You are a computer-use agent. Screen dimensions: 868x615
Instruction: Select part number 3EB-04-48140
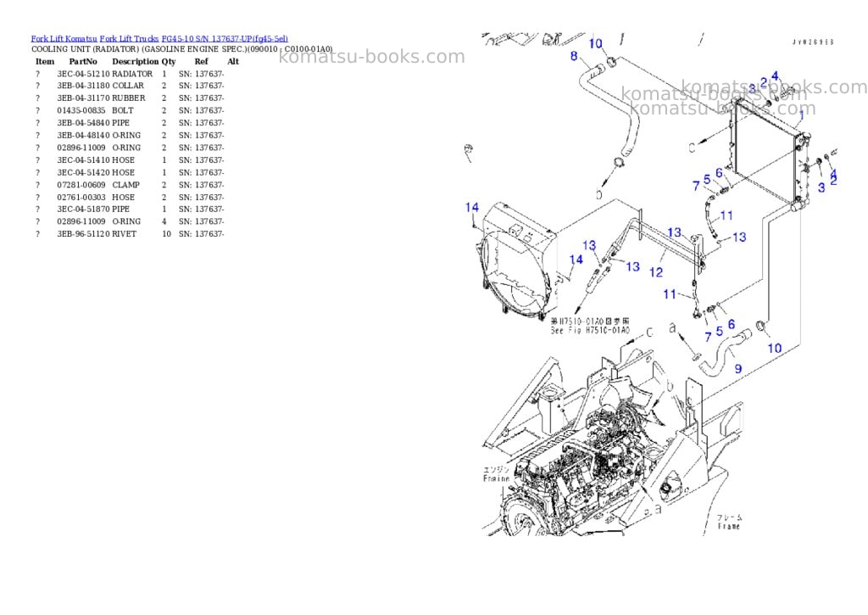(x=83, y=135)
